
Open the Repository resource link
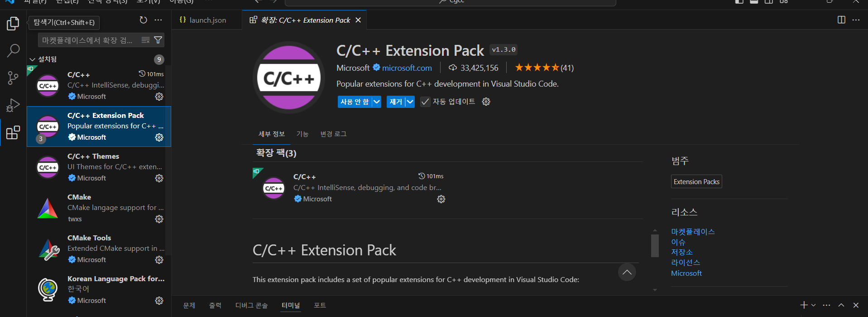tap(682, 252)
